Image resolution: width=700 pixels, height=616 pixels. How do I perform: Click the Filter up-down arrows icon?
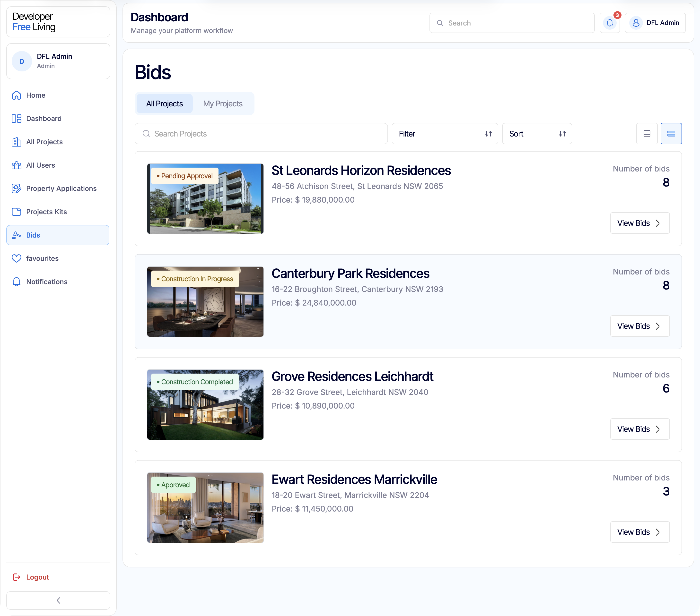(488, 133)
